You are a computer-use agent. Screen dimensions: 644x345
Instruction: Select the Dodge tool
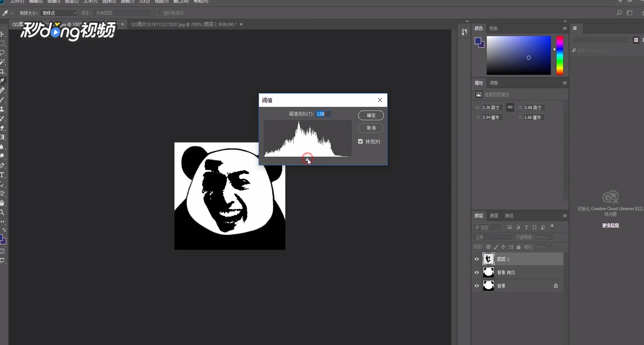point(2,156)
